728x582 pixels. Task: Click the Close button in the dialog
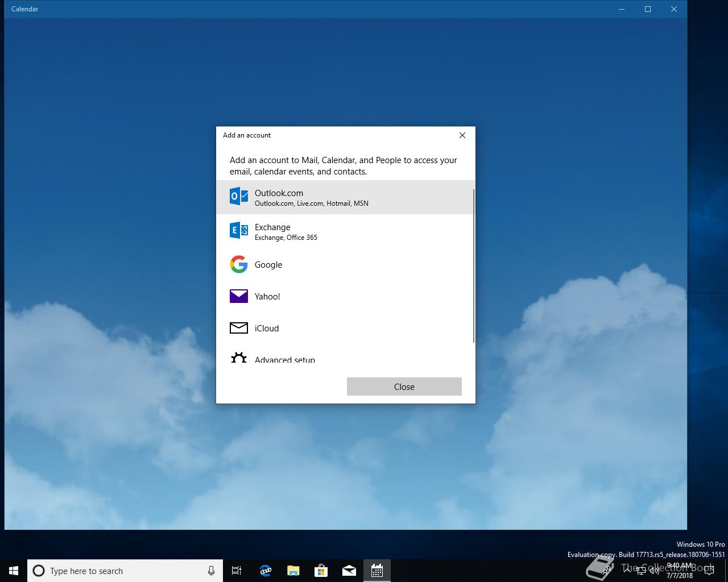(404, 386)
